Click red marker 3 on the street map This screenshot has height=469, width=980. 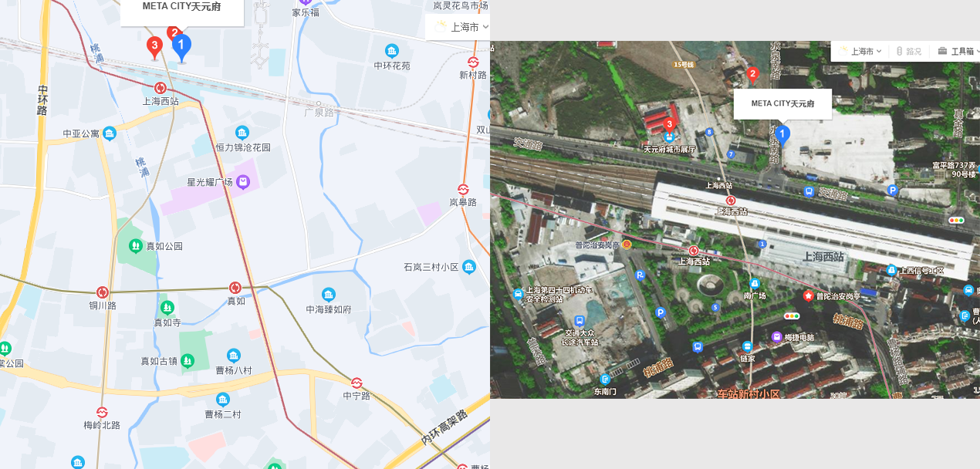[x=154, y=46]
